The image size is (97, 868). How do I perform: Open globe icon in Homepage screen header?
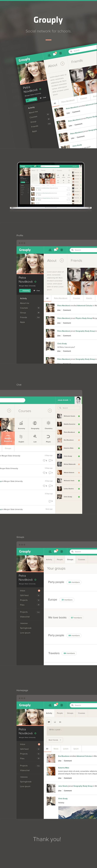(x=61, y=705)
